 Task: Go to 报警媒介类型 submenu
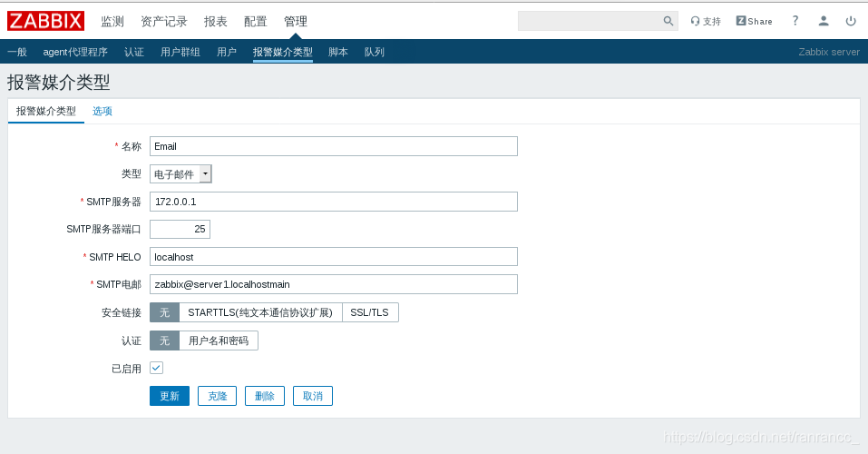coord(283,52)
